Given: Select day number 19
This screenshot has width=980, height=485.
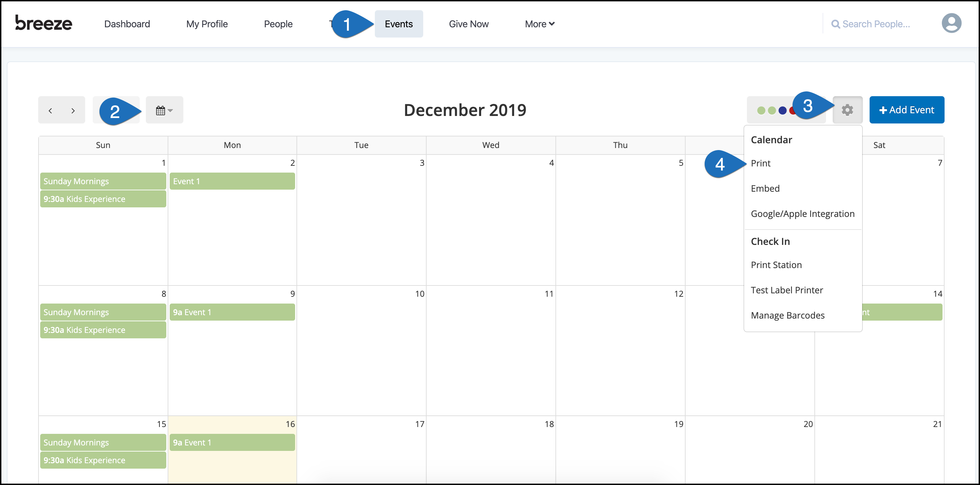Looking at the screenshot, I should pyautogui.click(x=679, y=424).
